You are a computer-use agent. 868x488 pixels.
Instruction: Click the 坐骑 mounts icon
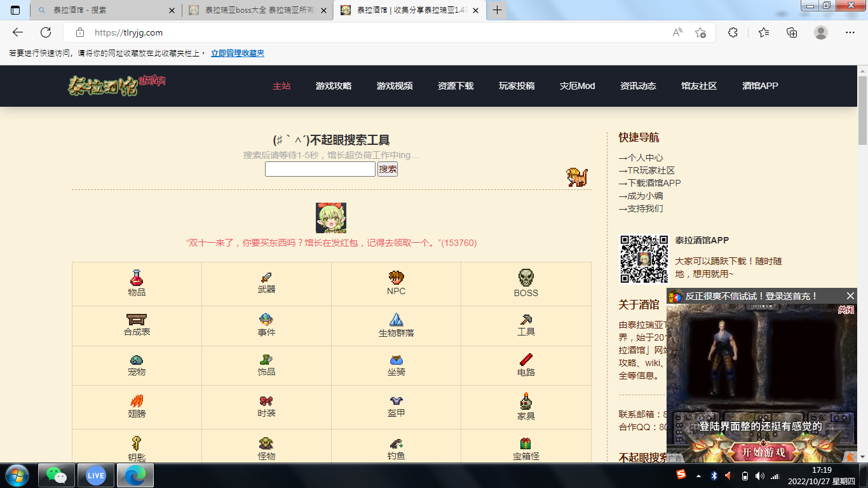tap(396, 360)
